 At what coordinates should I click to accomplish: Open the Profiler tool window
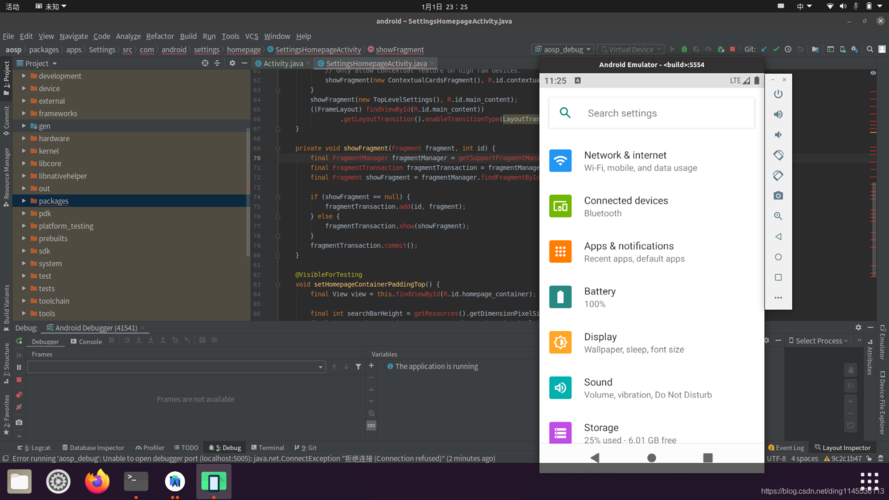pos(150,447)
